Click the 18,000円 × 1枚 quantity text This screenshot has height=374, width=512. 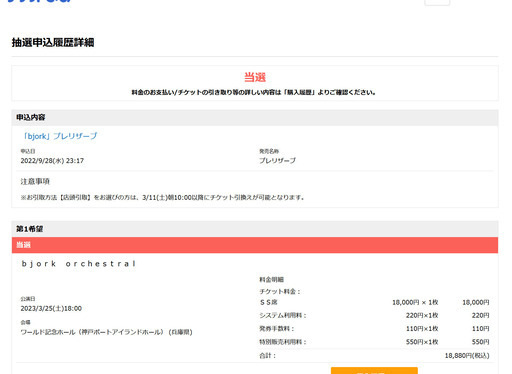[x=415, y=302]
